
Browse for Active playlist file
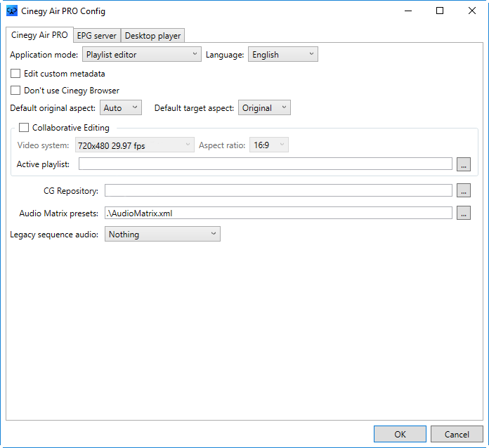(x=464, y=164)
